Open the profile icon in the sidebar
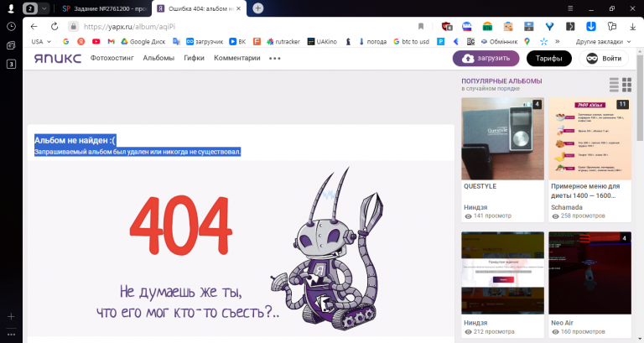Viewport: 644px width, 343px height. click(11, 8)
